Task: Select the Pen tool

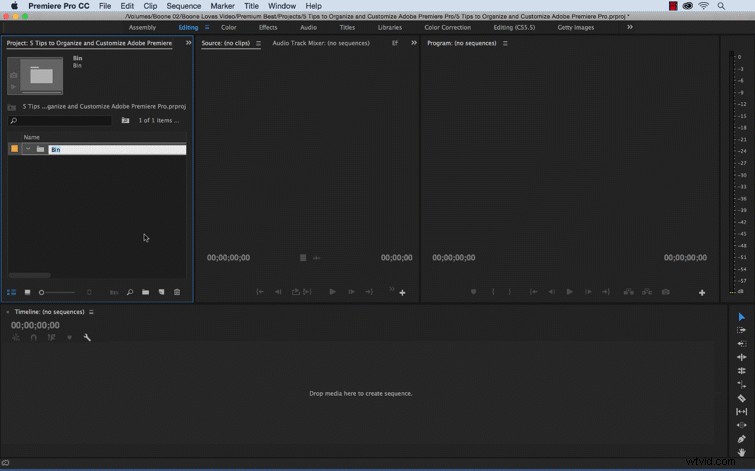Action: tap(742, 439)
